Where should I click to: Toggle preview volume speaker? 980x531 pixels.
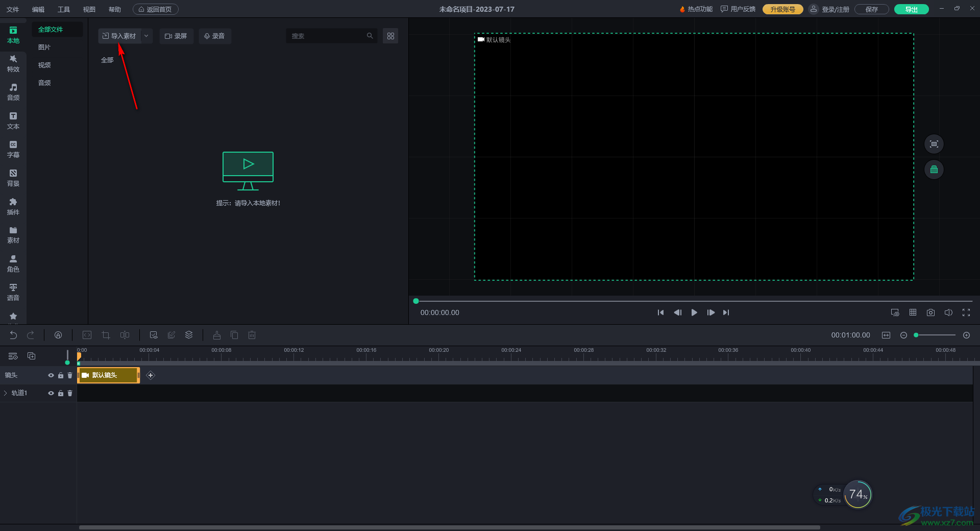coord(948,312)
